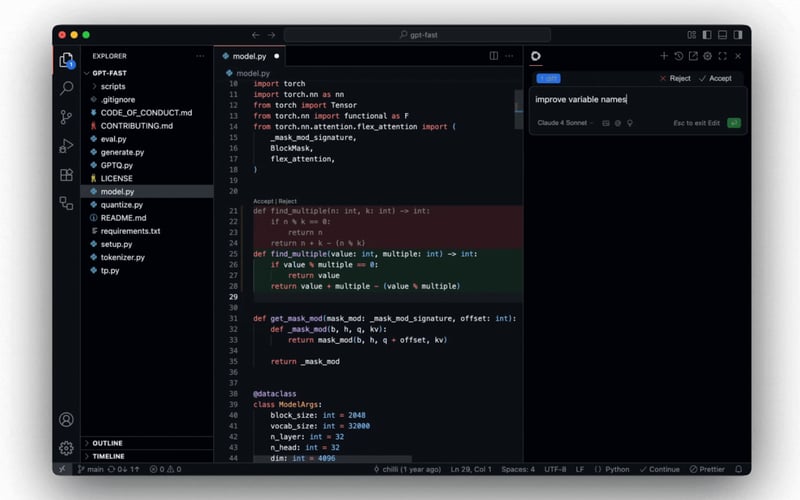
Task: Toggle Continue panel full screen
Action: [722, 56]
